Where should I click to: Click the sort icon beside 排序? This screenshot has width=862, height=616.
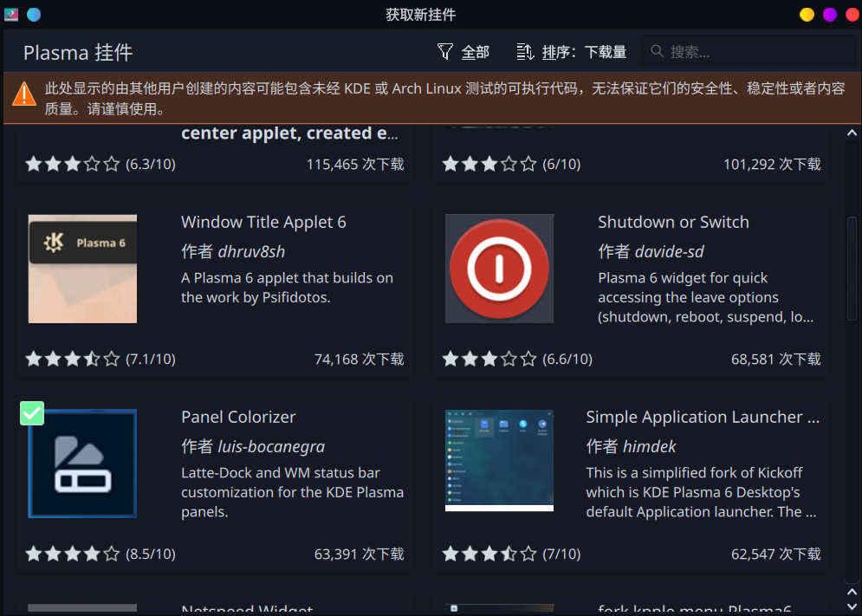pyautogui.click(x=524, y=52)
